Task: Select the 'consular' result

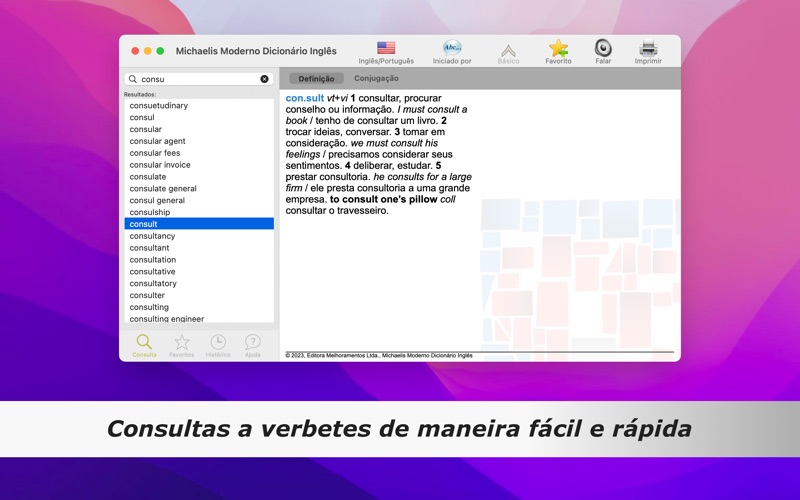Action: 199,129
